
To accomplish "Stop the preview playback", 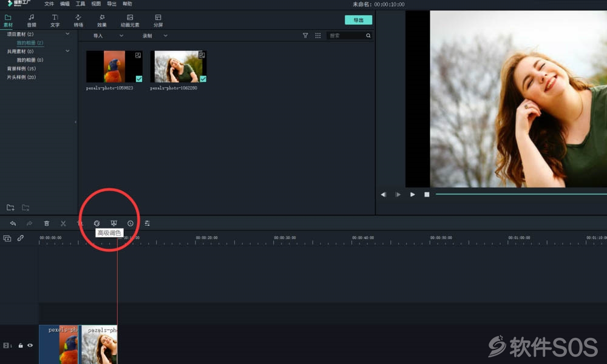I will 427,195.
